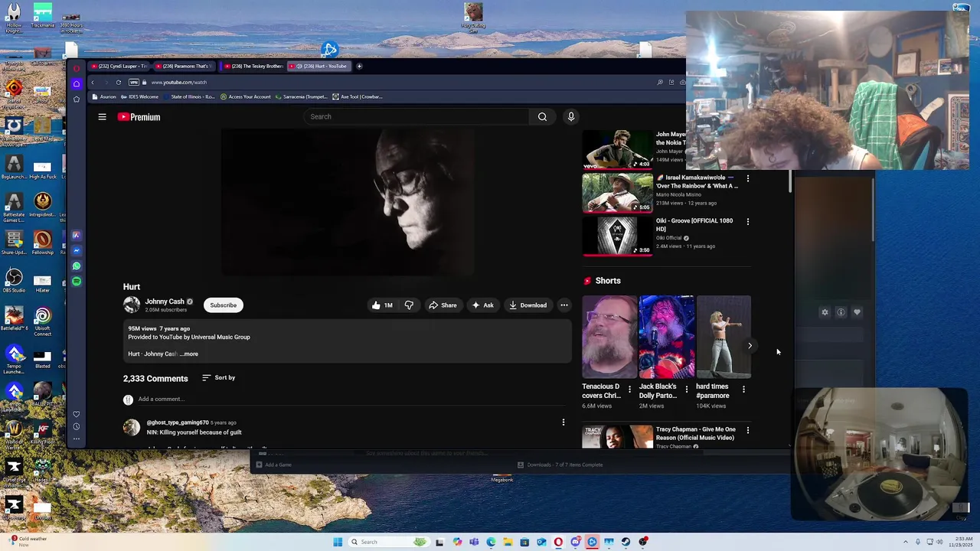The image size is (980, 551).
Task: Open the Access Your Account bookmark
Action: (245, 96)
